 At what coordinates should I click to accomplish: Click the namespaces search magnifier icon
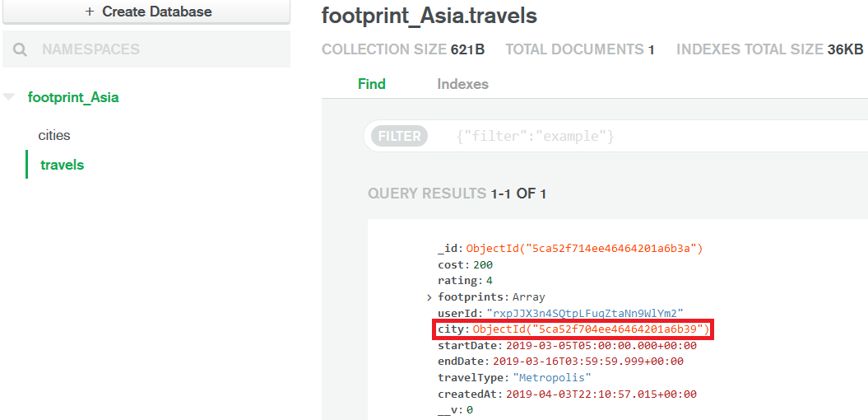20,50
